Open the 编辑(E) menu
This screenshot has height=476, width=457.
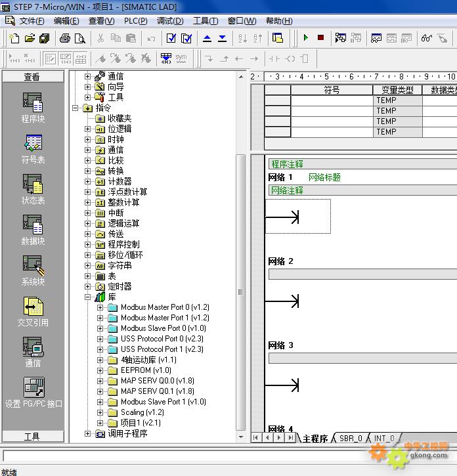click(66, 21)
